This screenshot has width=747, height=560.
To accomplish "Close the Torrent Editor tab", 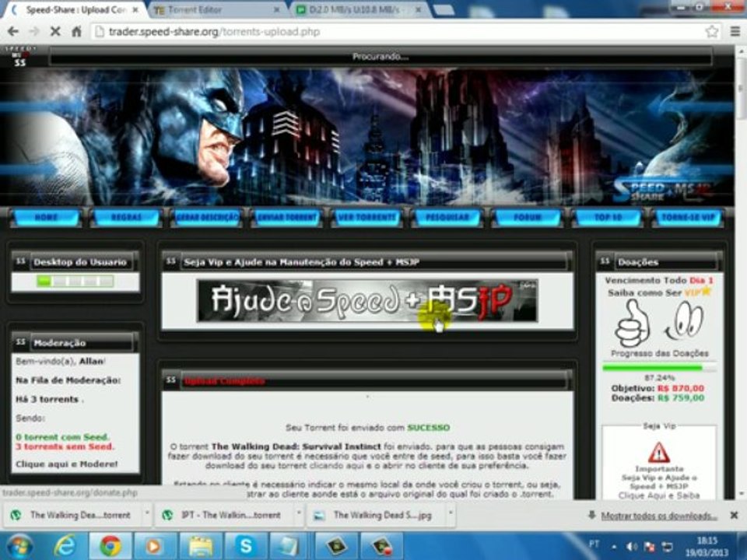I will (277, 9).
